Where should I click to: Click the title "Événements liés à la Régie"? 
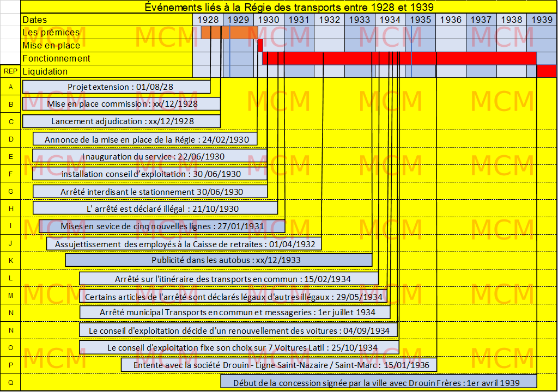click(x=289, y=7)
